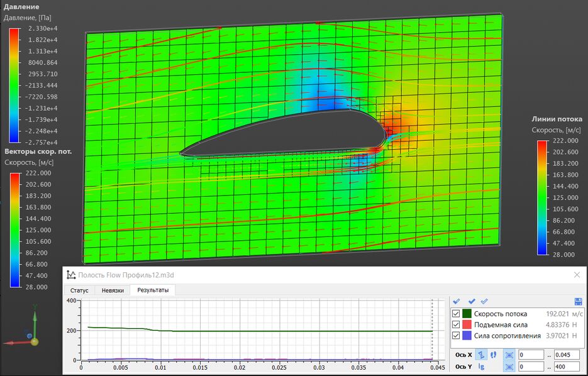Viewport: 588px width, 376px height.
Task: Uncheck the Сила сопротивления checkbox
Action: (457, 336)
